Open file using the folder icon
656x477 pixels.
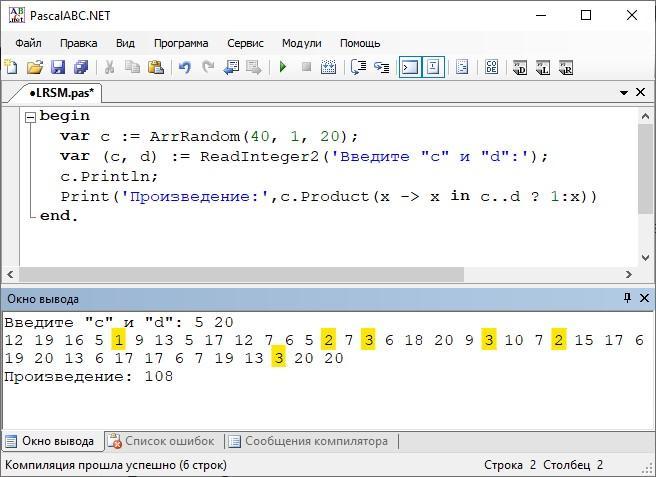[35, 67]
